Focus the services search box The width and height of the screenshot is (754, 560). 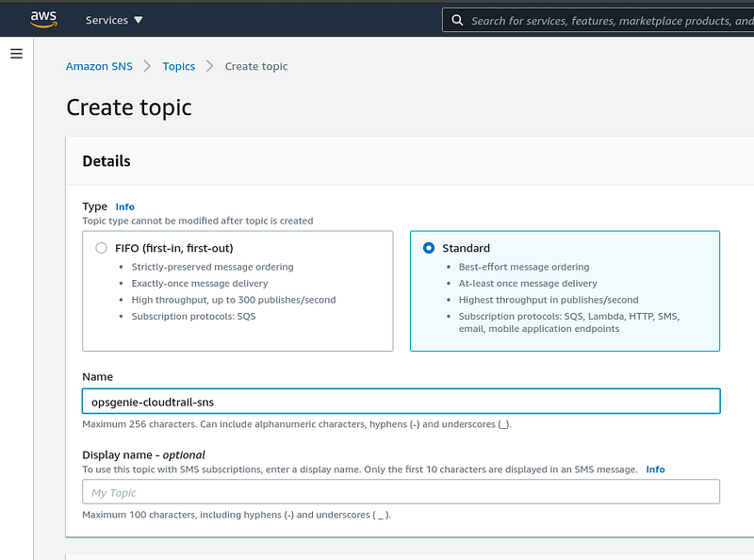[598, 20]
